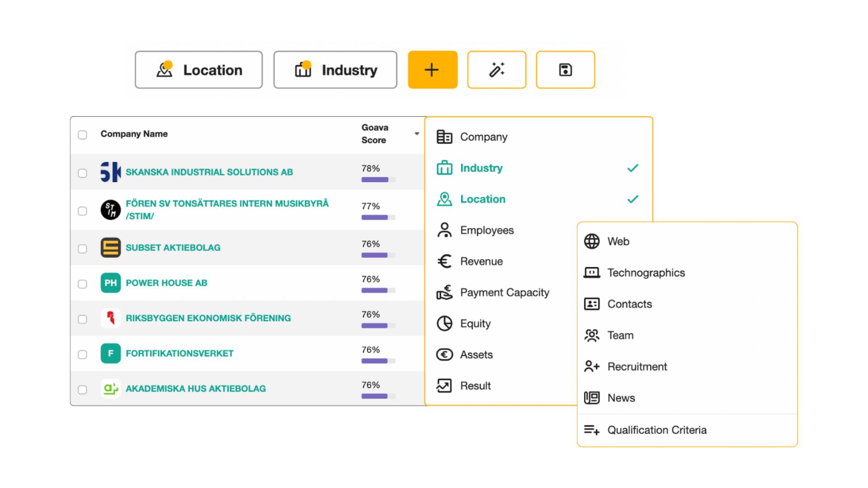Open the Location filter button
This screenshot has height=488, width=868.
tap(199, 70)
